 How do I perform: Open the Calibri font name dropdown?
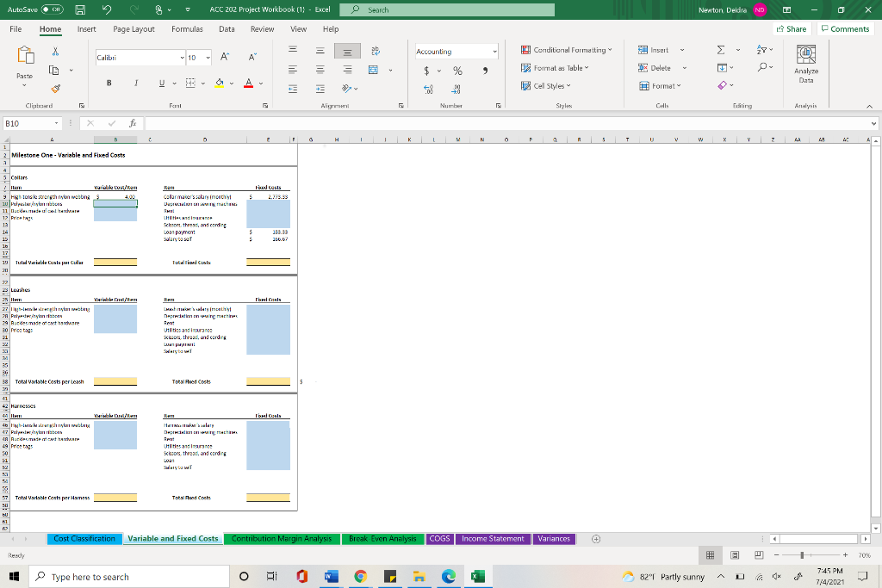(182, 58)
